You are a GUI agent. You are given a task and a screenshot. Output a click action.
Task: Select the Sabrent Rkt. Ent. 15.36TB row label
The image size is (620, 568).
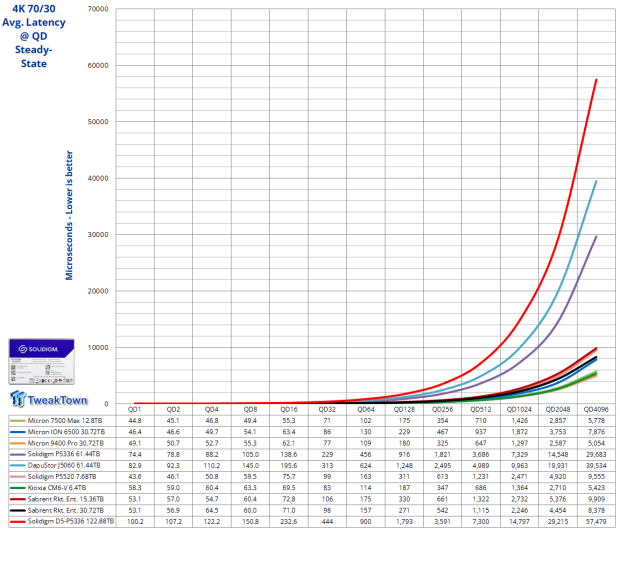(66, 499)
